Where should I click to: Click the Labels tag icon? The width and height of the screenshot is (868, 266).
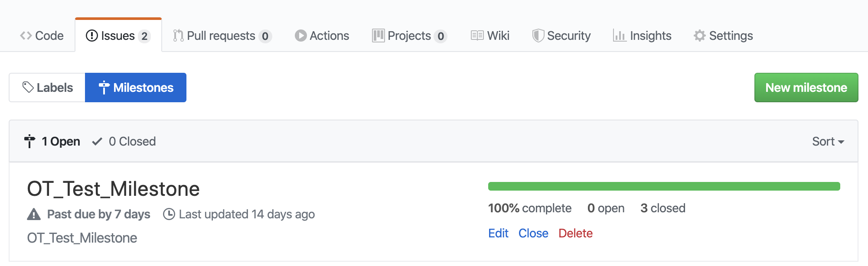click(28, 88)
